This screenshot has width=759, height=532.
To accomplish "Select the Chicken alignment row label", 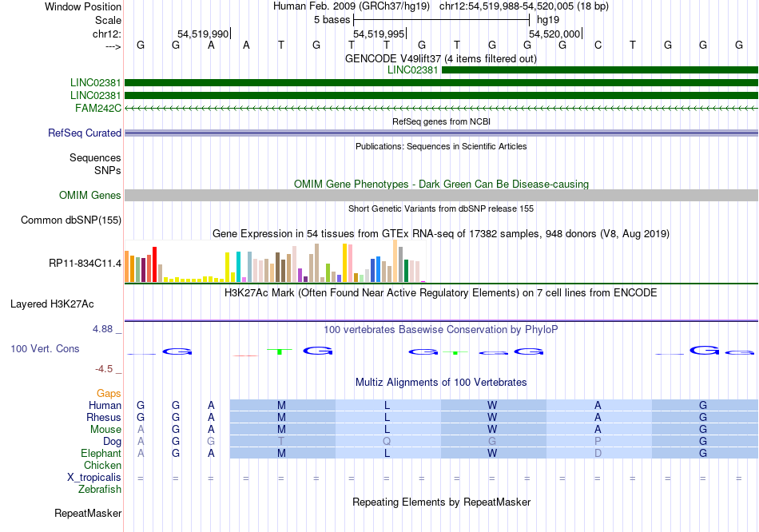I will pyautogui.click(x=102, y=465).
